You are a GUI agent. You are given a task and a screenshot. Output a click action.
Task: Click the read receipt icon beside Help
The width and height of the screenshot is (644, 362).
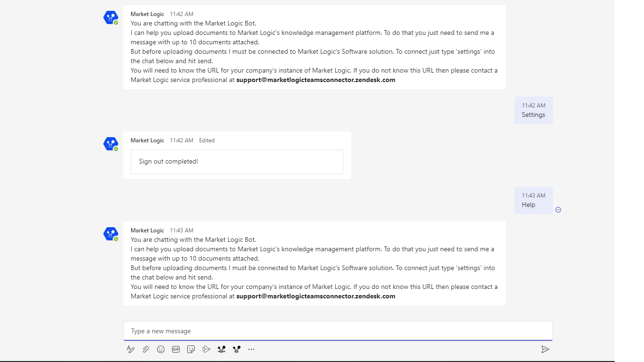(558, 210)
